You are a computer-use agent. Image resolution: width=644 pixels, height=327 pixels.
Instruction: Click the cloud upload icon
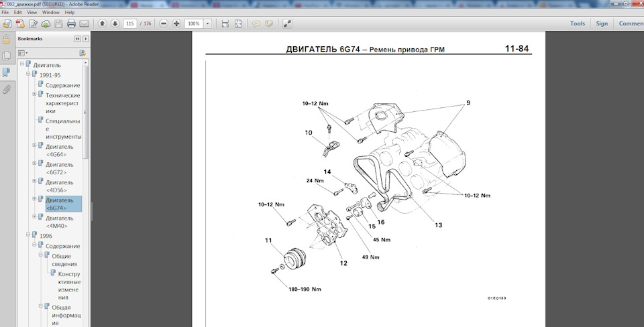pyautogui.click(x=46, y=24)
